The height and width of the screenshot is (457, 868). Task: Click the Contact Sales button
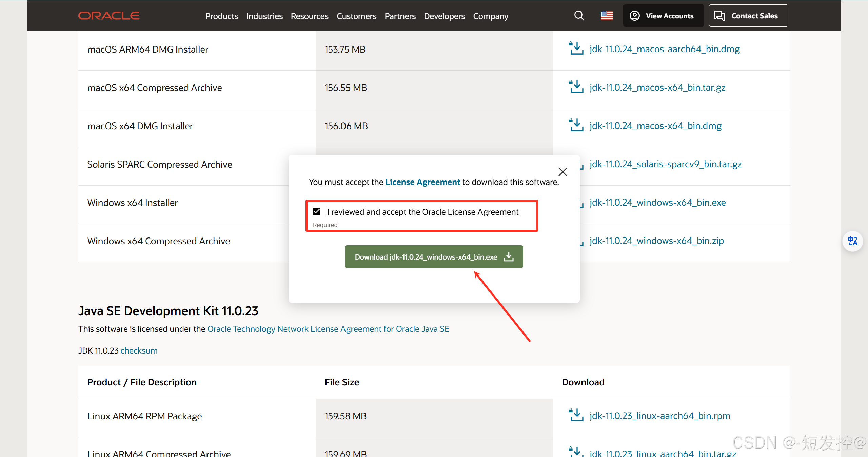click(x=748, y=16)
